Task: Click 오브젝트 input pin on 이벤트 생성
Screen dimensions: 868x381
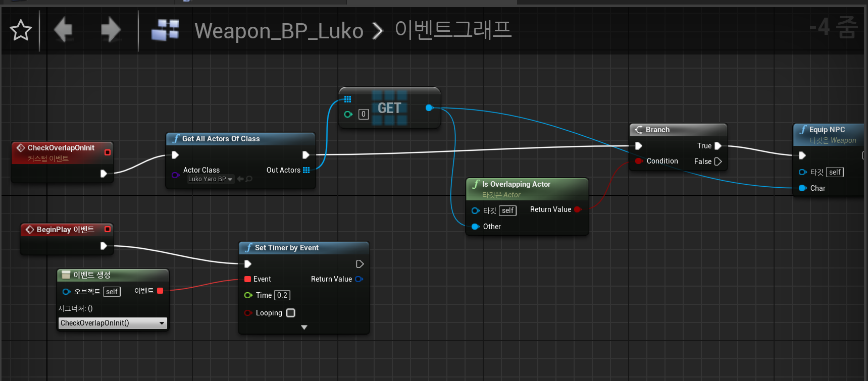Action: [x=66, y=292]
